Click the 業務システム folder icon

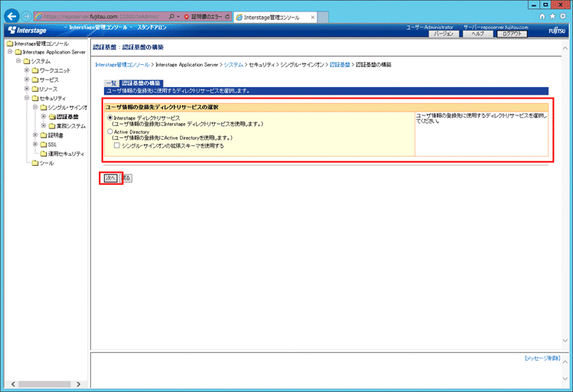(x=52, y=126)
